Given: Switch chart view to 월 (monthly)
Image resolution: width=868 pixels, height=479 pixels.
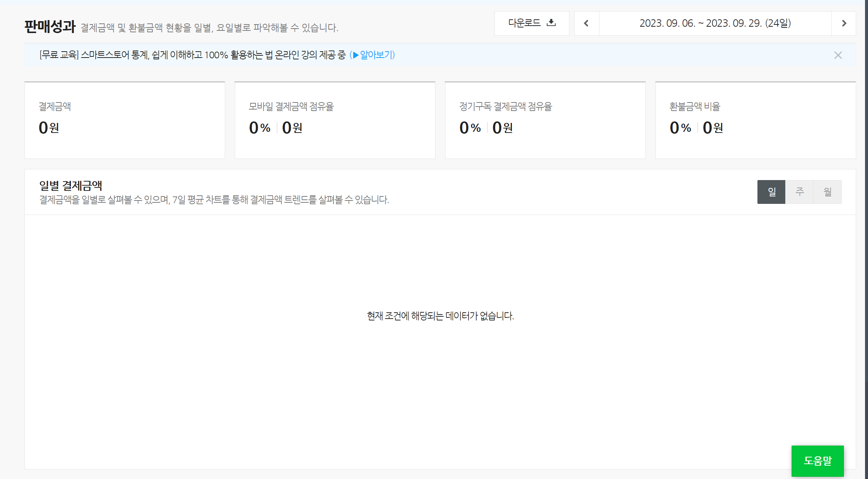Looking at the screenshot, I should [828, 192].
